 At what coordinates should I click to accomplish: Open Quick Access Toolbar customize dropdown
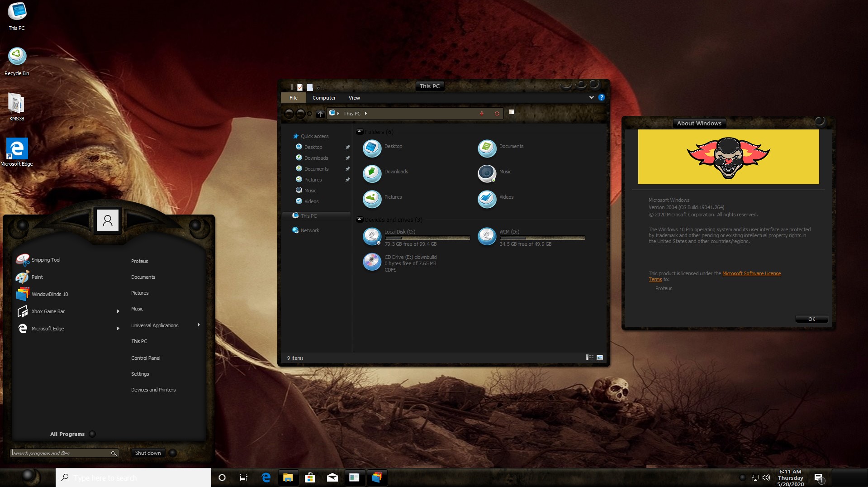point(318,88)
